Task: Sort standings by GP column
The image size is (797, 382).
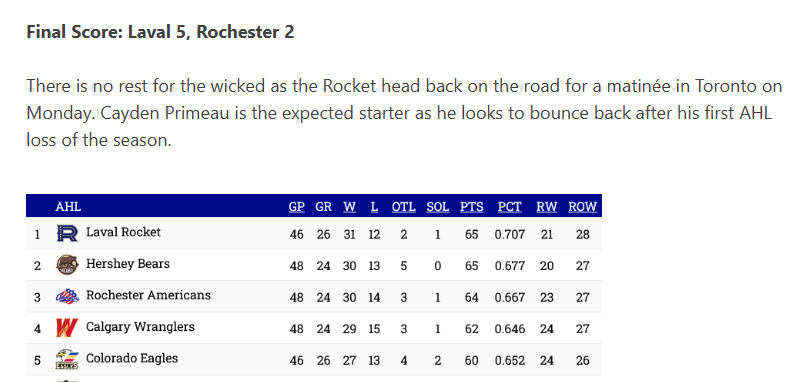Action: click(x=297, y=207)
